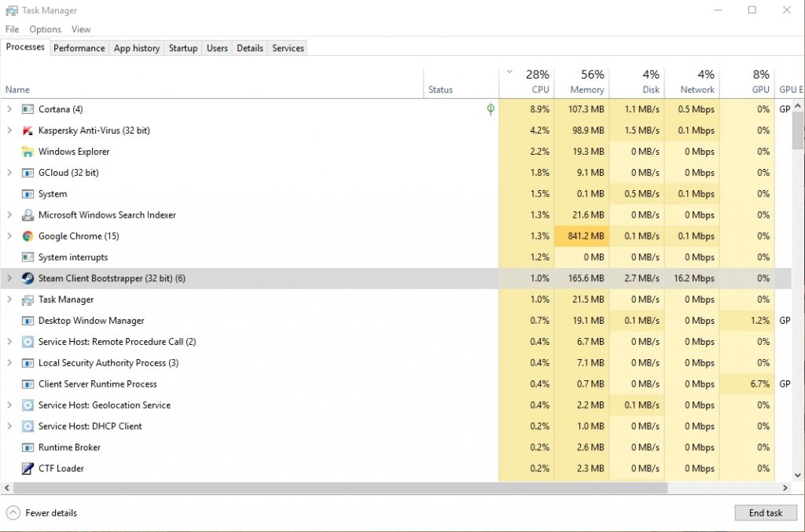Click the horizontal scrollbar right arrow
This screenshot has width=805, height=532.
coord(785,488)
